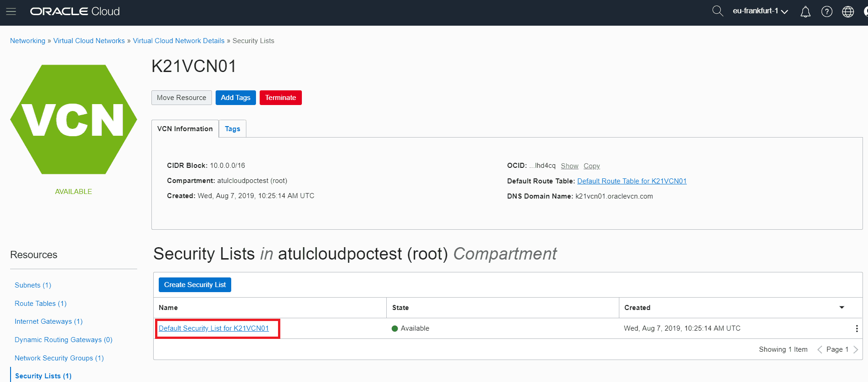
Task: Click the Add Tags button
Action: [236, 98]
